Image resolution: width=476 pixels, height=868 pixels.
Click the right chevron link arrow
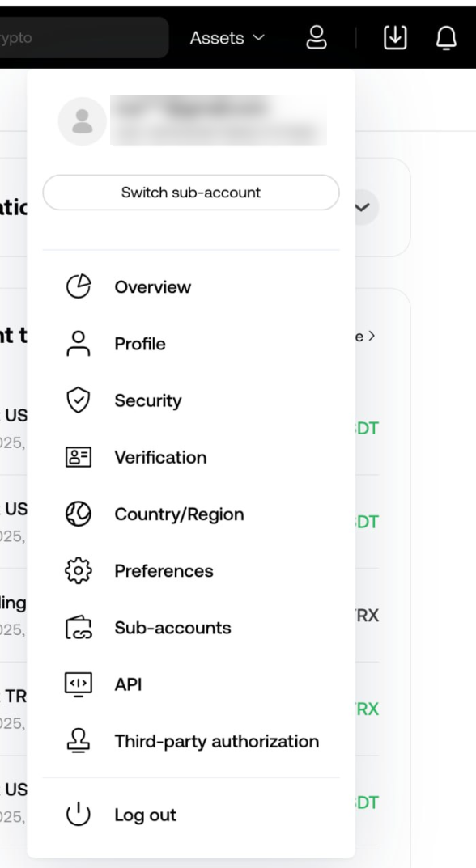click(x=372, y=336)
